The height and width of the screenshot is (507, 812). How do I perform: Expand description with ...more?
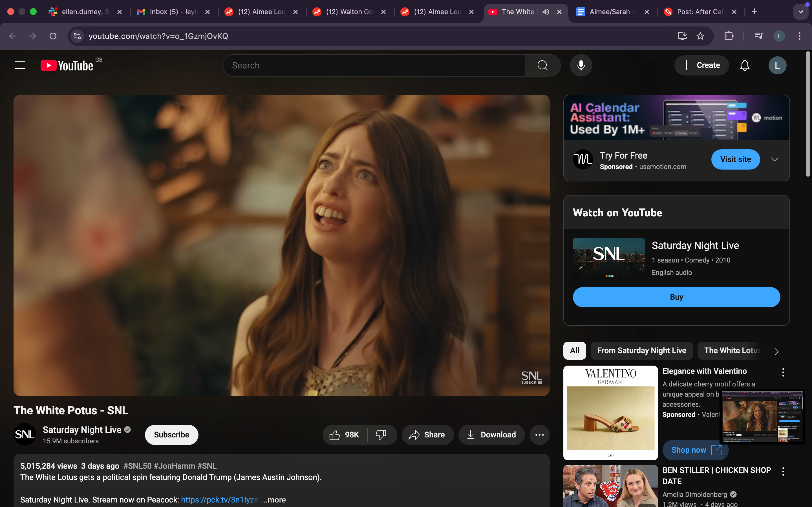[273, 500]
